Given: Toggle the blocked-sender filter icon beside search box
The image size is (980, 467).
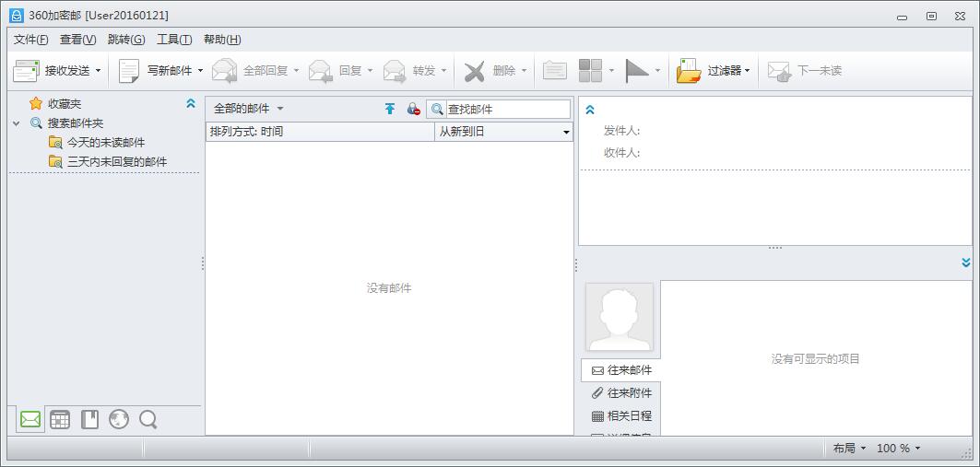Looking at the screenshot, I should pyautogui.click(x=413, y=109).
